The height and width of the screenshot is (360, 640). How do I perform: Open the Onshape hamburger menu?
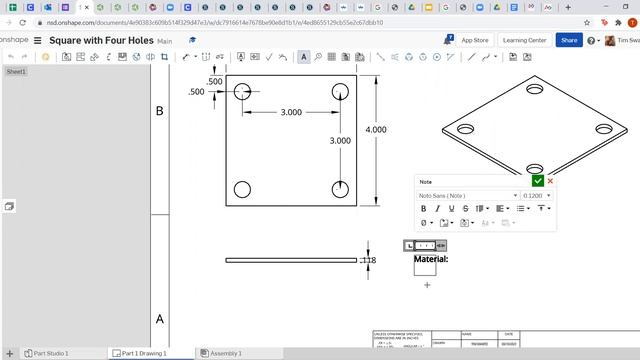click(38, 40)
